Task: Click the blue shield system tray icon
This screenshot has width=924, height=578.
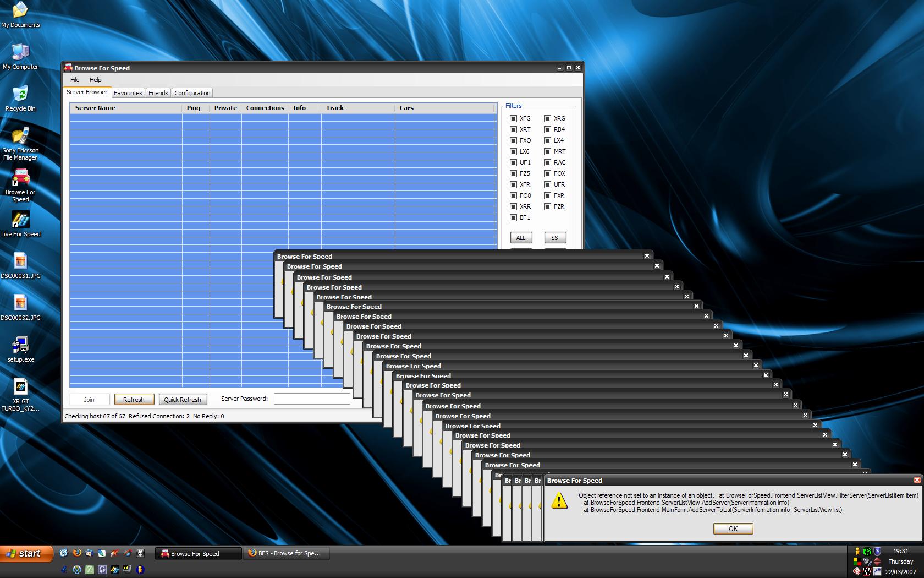Action: click(x=877, y=551)
